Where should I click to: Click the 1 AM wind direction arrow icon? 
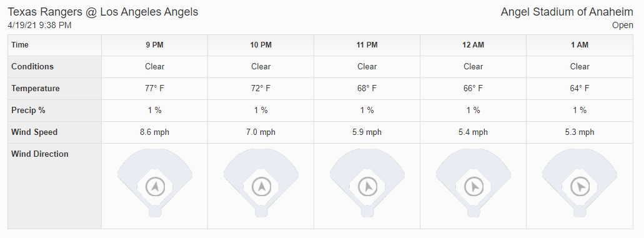(x=580, y=187)
